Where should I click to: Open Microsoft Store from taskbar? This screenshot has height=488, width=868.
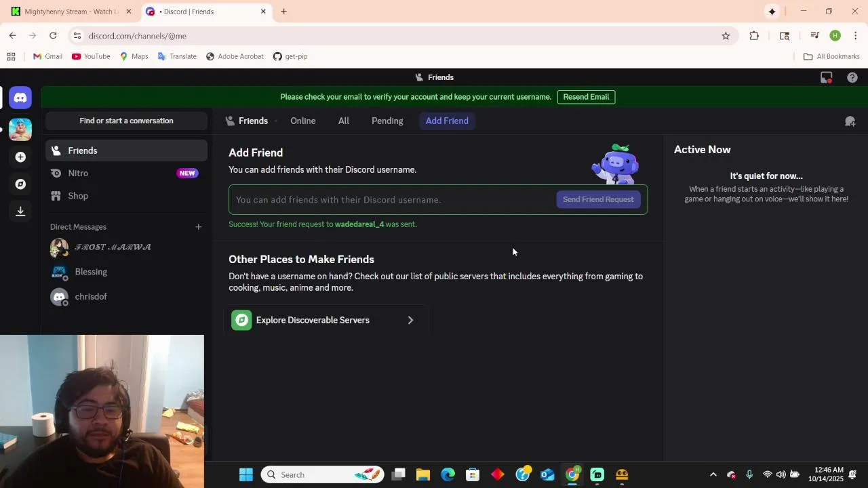[x=473, y=475]
